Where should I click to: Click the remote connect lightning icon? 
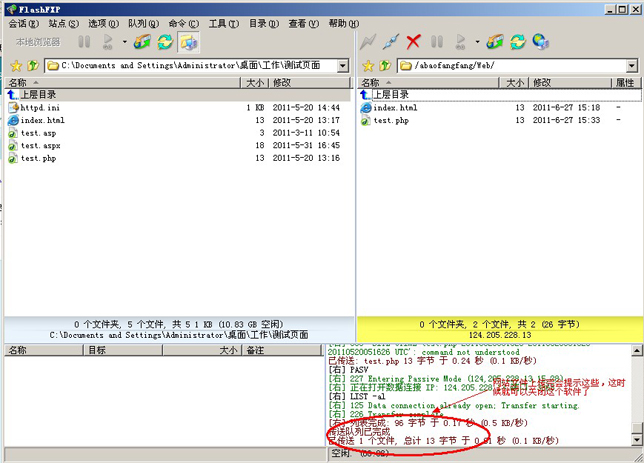click(368, 42)
